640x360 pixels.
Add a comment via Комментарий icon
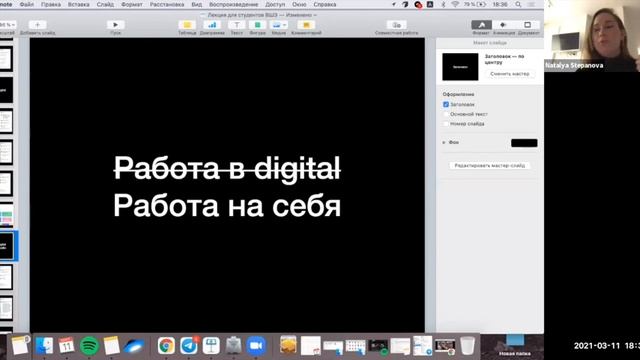coord(306,25)
